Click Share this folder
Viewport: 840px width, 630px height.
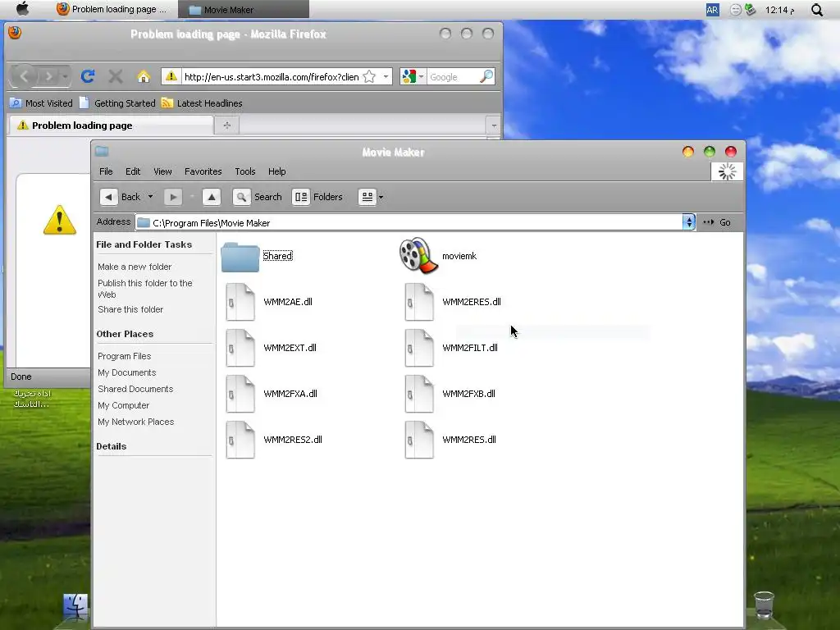coord(130,309)
